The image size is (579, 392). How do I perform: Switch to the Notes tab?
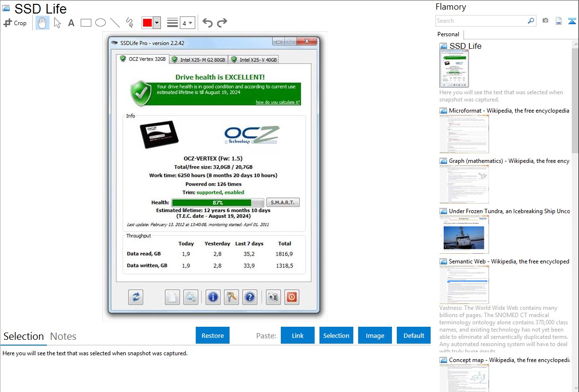coord(63,336)
